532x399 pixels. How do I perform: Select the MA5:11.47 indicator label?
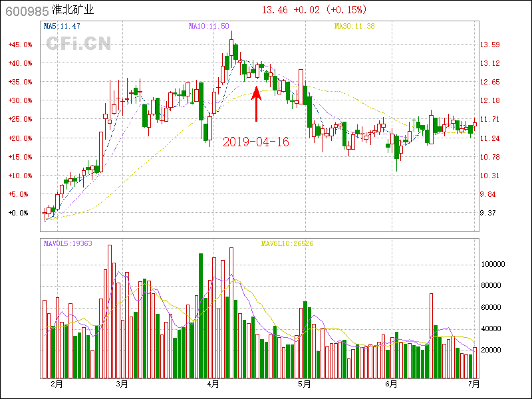click(x=62, y=27)
